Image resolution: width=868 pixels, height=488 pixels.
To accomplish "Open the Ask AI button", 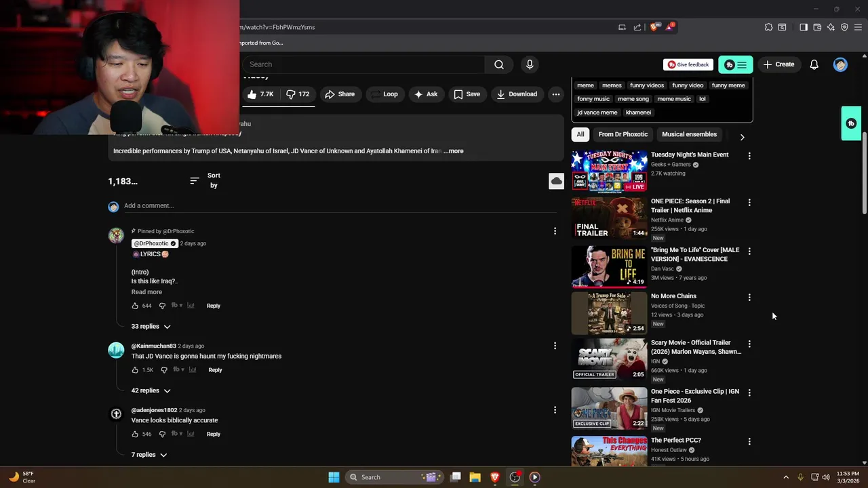I will 426,94.
